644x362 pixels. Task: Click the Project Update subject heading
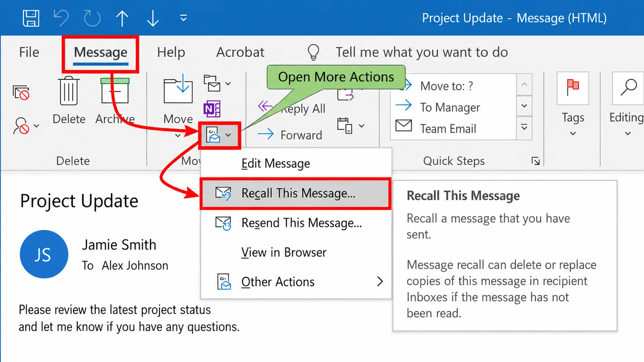pyautogui.click(x=79, y=201)
